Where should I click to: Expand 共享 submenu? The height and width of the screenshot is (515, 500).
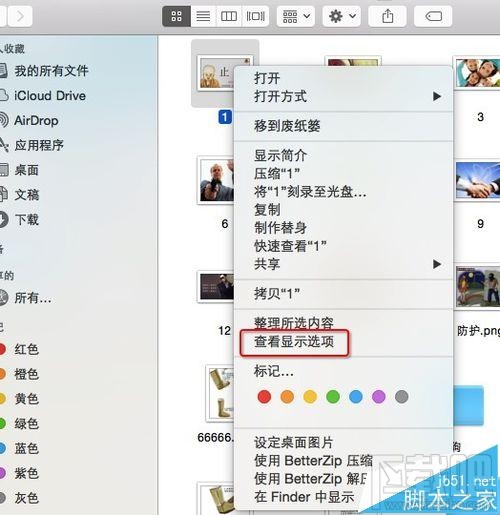click(x=343, y=264)
